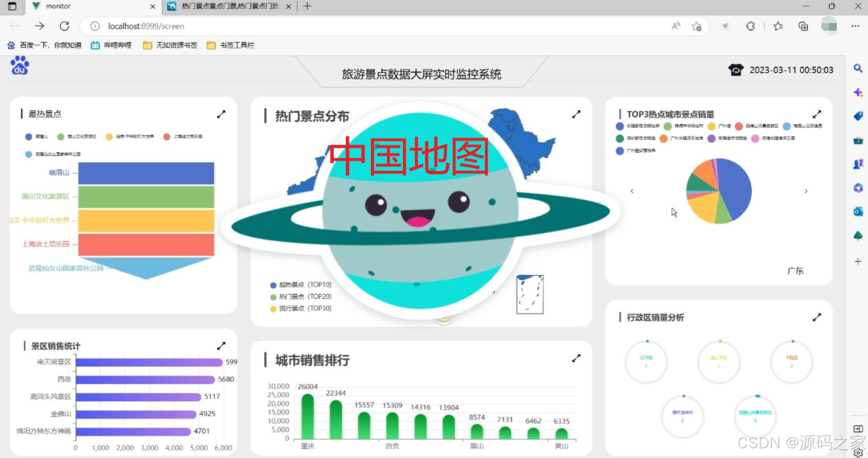Click the 金佛山 sales bar 4925
This screenshot has width=868, height=458.
(136, 414)
